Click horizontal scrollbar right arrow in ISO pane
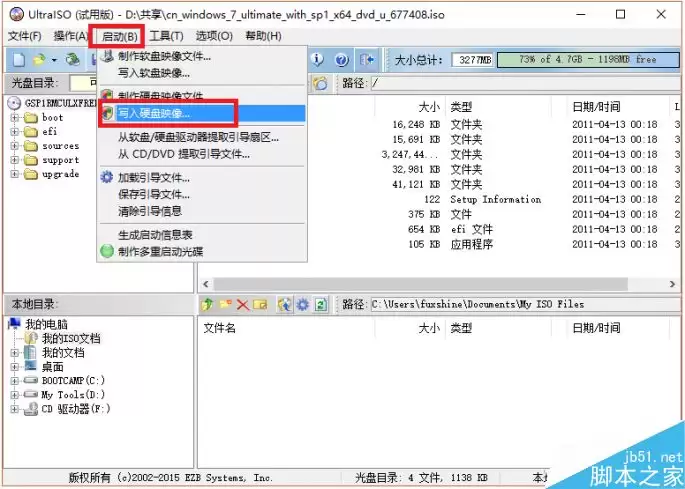This screenshot has height=489, width=685. click(x=672, y=284)
